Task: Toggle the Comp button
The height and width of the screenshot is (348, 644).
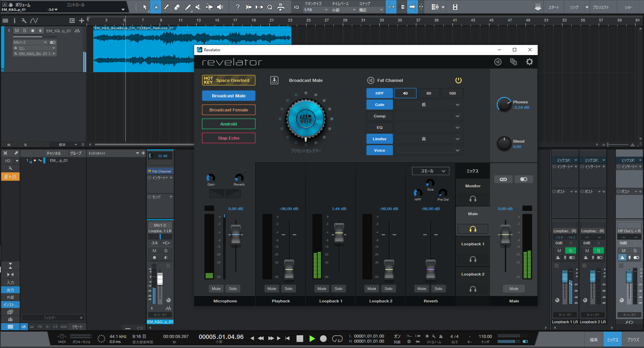Action: [x=380, y=116]
